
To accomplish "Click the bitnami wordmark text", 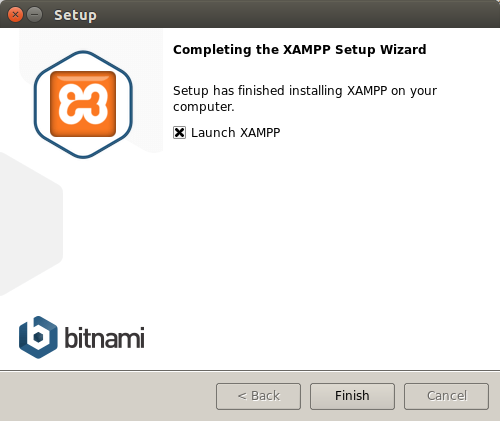I will click(104, 337).
